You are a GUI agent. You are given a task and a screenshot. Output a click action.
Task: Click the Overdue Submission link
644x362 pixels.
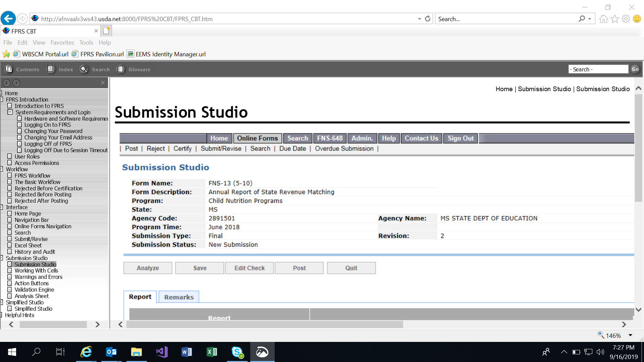(344, 148)
